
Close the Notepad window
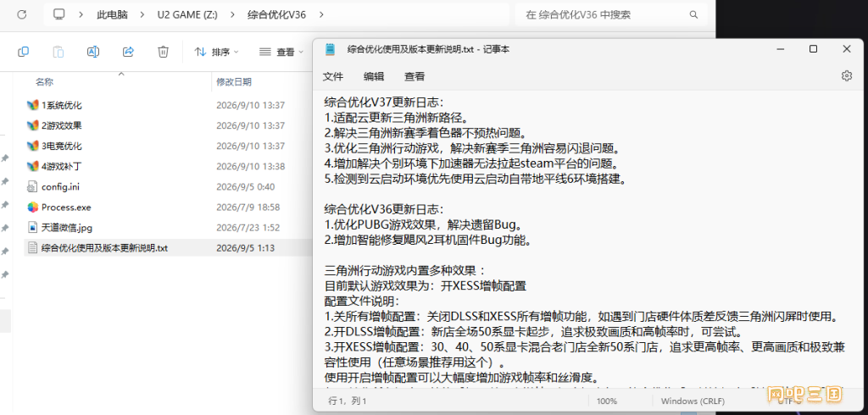click(847, 49)
